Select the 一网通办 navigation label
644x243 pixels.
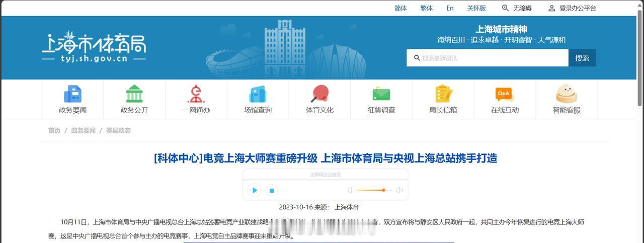[x=196, y=110]
